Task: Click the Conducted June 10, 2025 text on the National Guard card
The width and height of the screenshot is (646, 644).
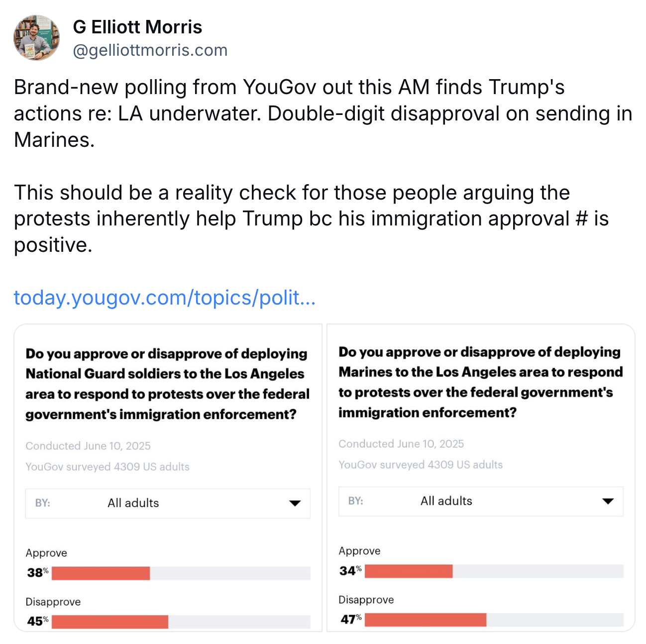Action: [x=88, y=446]
